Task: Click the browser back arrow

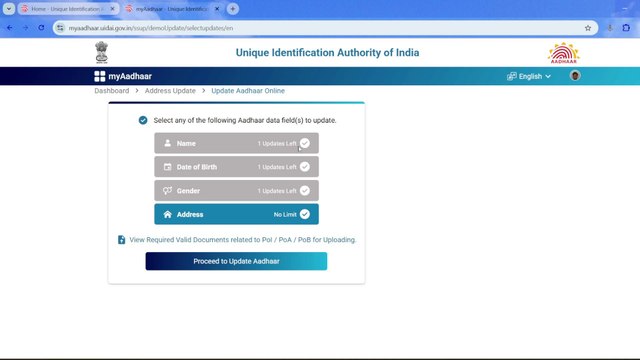Action: pyautogui.click(x=10, y=28)
